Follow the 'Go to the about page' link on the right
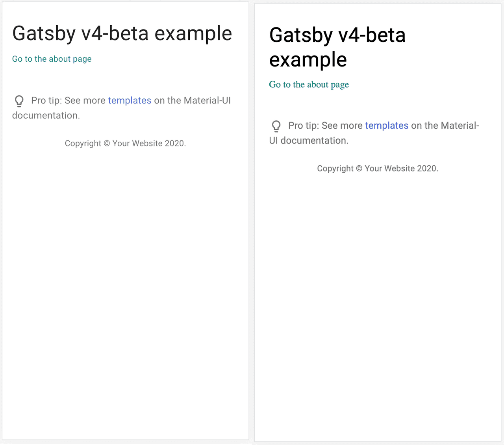 [x=309, y=84]
